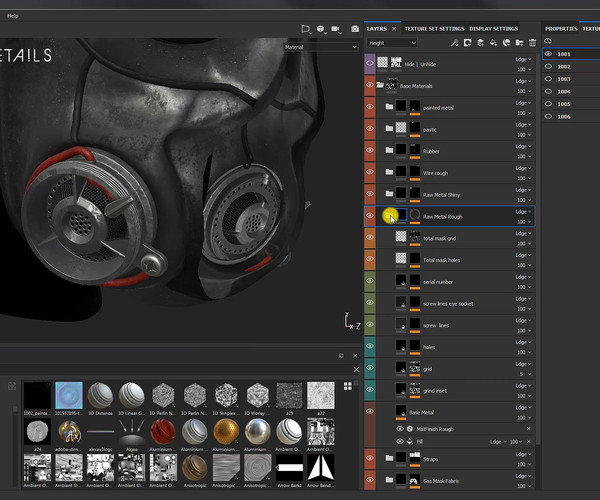The image size is (600, 500).
Task: Open Fill effect opacity dropdown
Action: point(516,441)
